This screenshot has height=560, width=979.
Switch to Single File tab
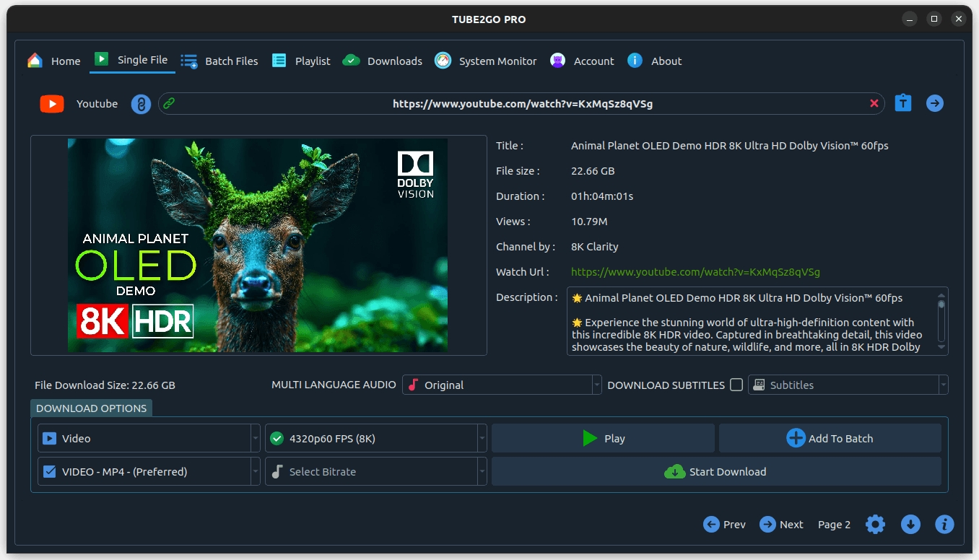[x=133, y=61]
